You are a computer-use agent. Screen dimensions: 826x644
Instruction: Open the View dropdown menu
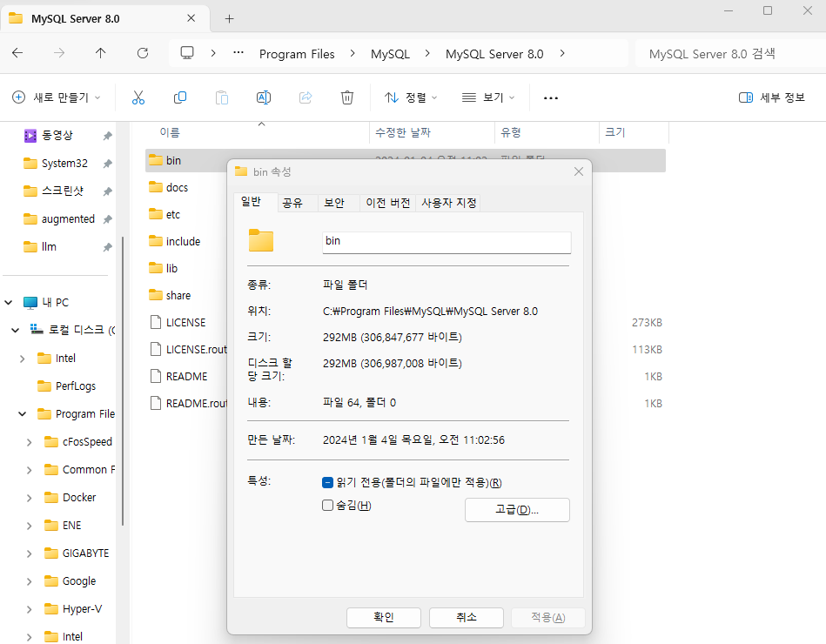coord(487,97)
